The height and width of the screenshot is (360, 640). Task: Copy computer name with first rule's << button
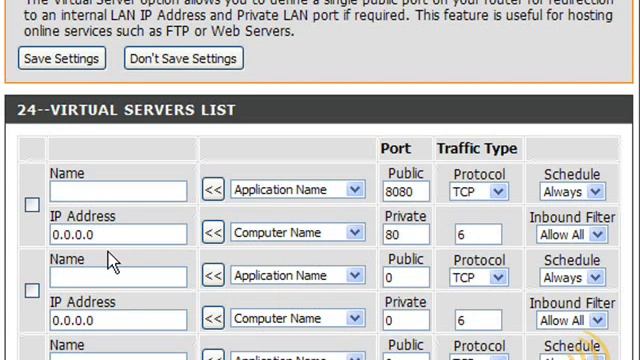coord(213,233)
